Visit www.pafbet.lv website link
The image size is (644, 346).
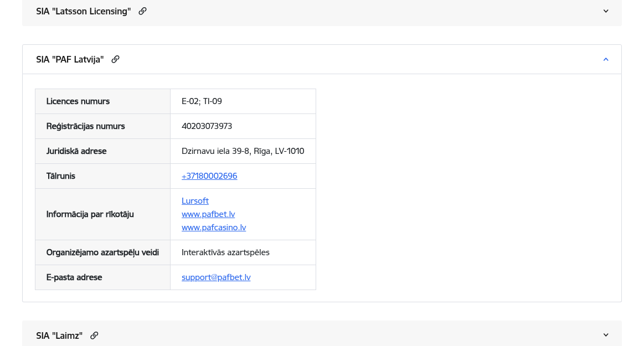tap(208, 214)
